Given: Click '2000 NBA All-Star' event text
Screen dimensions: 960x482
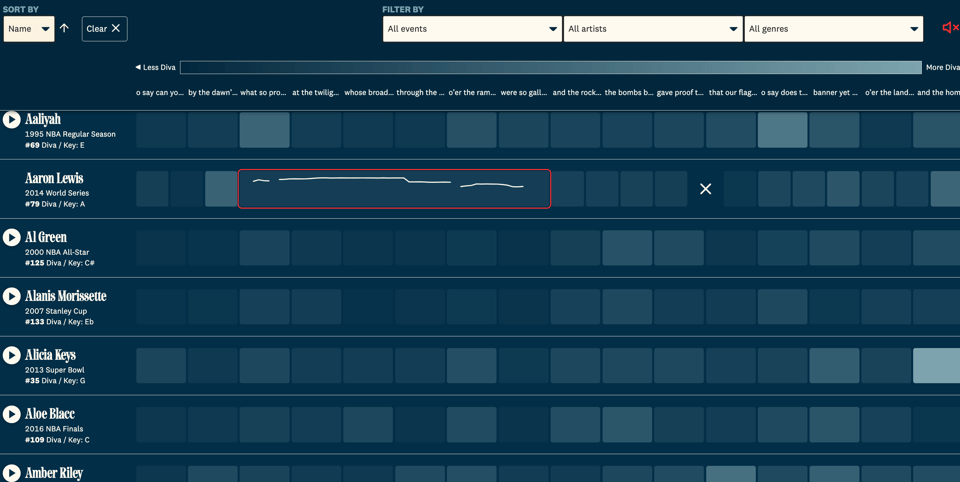Looking at the screenshot, I should pyautogui.click(x=57, y=252).
